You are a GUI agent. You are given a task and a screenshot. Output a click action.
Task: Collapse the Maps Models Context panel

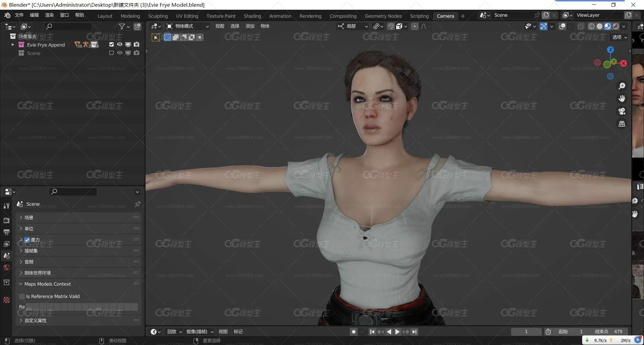click(78, 284)
